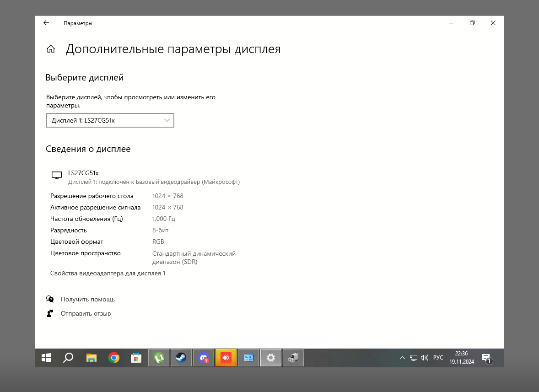Switch to AnyDesk red taskbar icon
The height and width of the screenshot is (392, 539).
point(226,358)
